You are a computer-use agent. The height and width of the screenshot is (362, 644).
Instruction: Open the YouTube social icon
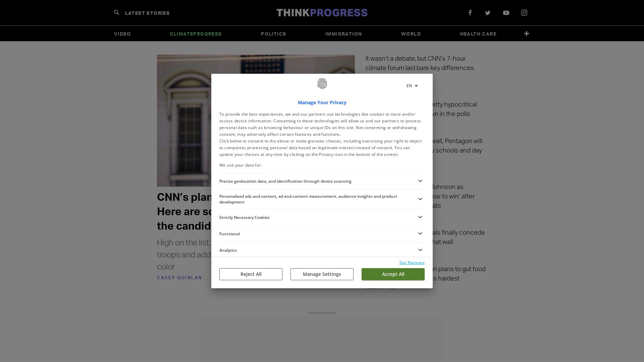(506, 12)
